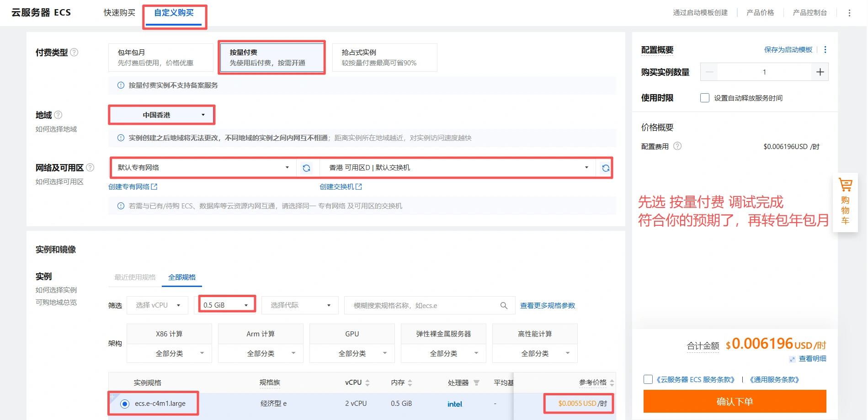Select X86 计算 architecture
Screen dimensions: 868x420
(169, 334)
